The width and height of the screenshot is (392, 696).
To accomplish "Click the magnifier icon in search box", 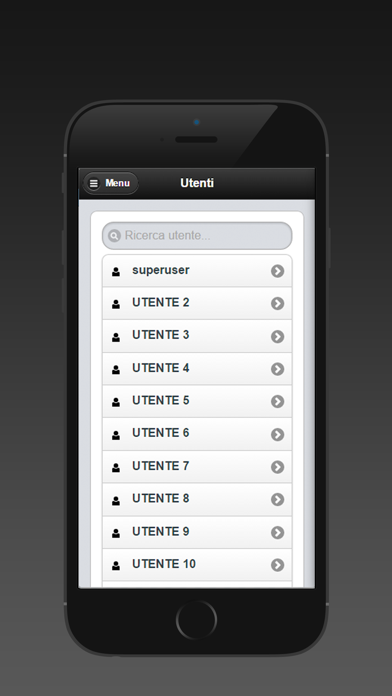I will click(114, 236).
